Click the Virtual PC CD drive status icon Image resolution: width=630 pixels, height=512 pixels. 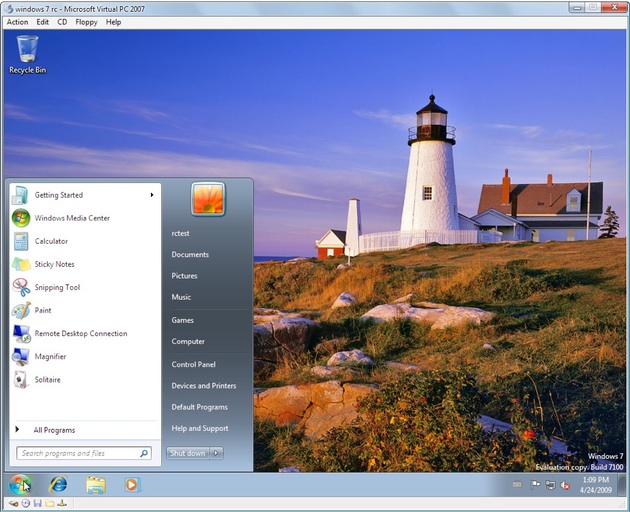pos(26,503)
